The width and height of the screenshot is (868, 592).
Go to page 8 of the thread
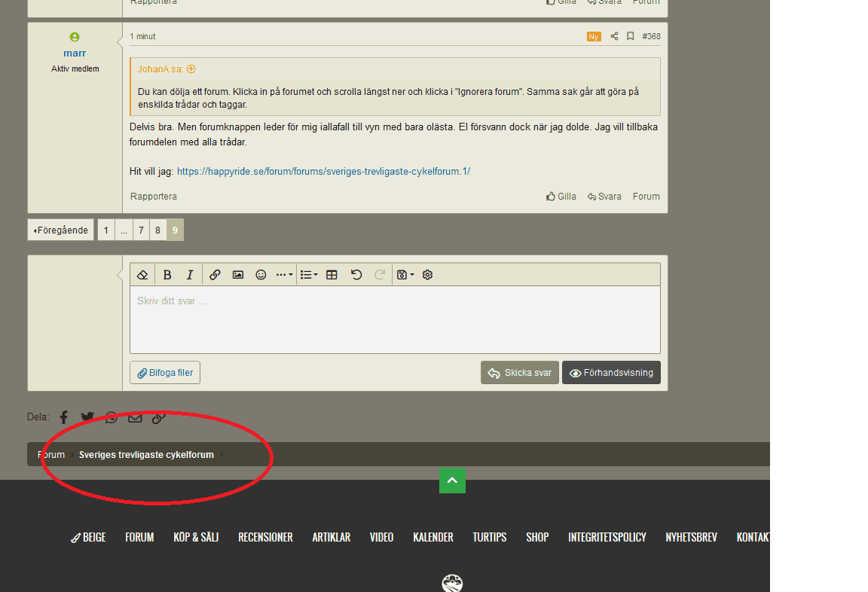[157, 230]
